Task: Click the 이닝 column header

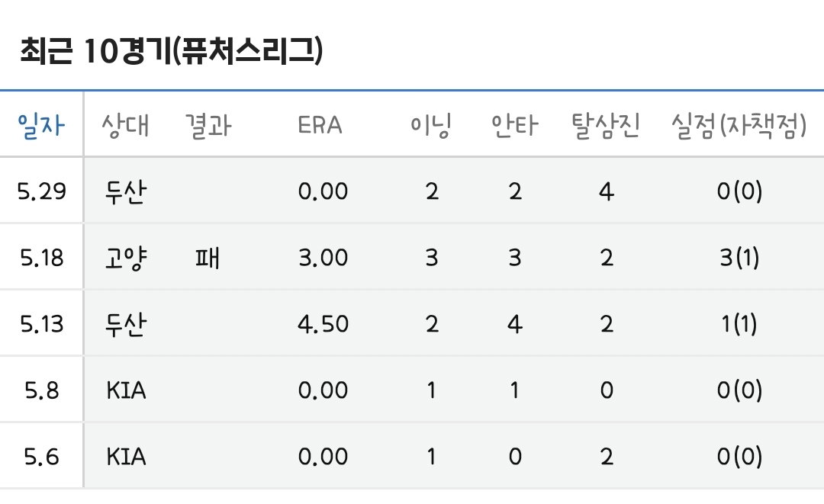Action: (431, 125)
